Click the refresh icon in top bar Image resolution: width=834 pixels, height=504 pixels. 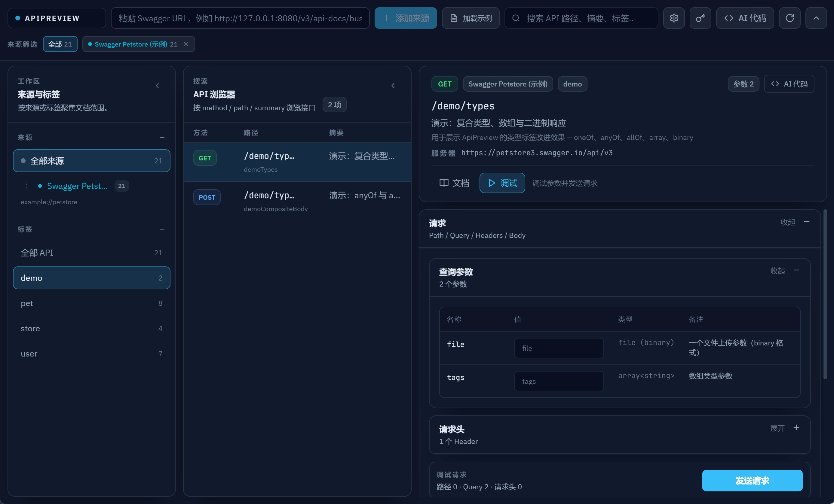pyautogui.click(x=790, y=18)
